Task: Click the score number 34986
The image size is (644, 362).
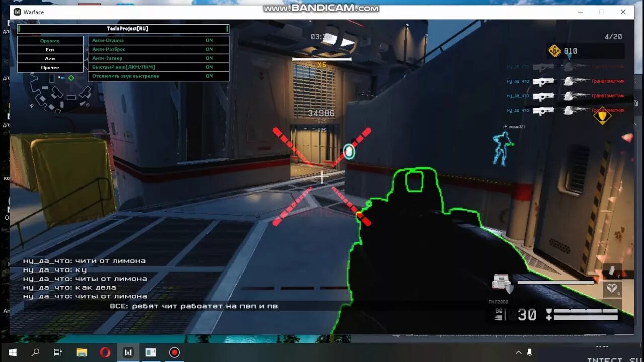Action: point(321,113)
